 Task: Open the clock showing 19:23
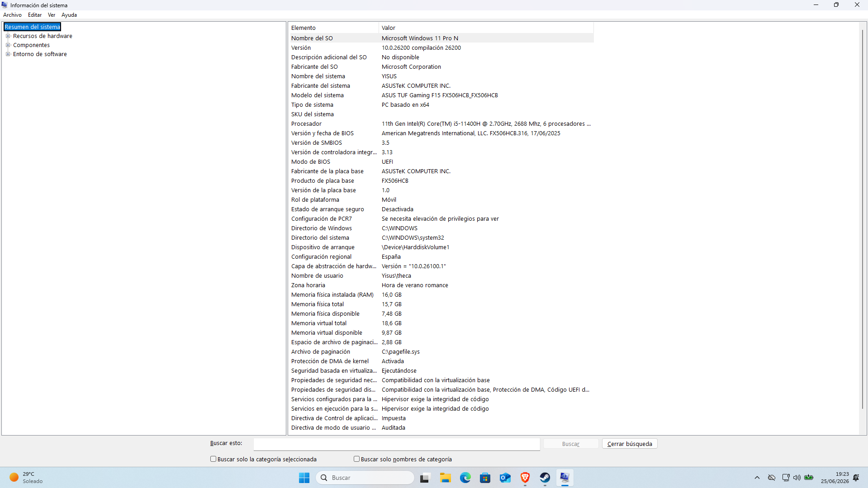point(835,478)
